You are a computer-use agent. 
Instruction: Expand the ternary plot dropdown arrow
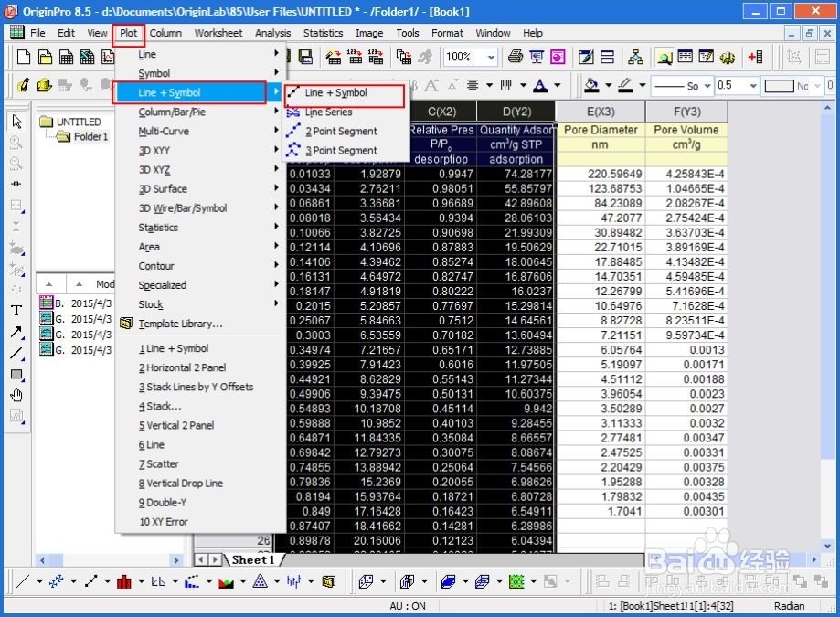tap(277, 581)
